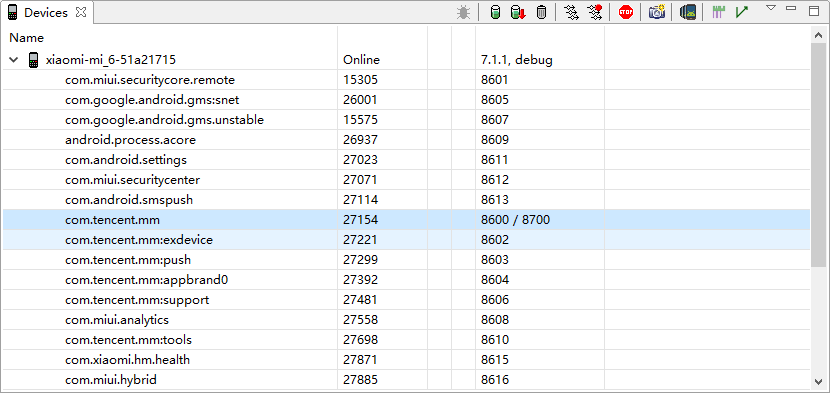Collapse the xiaomi-mi_6-51a21715 device node

point(14,60)
